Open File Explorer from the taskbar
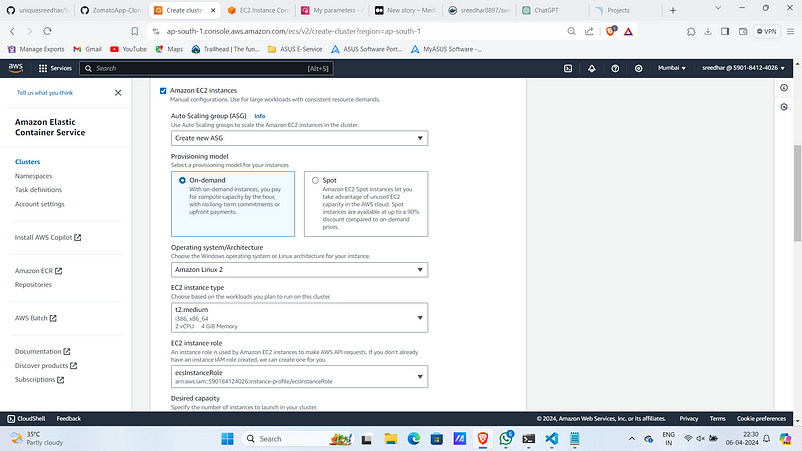This screenshot has height=451, width=802. pyautogui.click(x=391, y=439)
